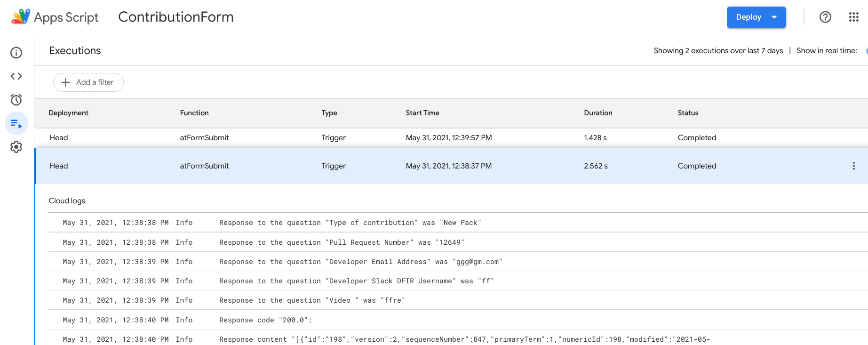Open three-dot menu on selected execution row
Screen dimensions: 868x345
(853, 166)
